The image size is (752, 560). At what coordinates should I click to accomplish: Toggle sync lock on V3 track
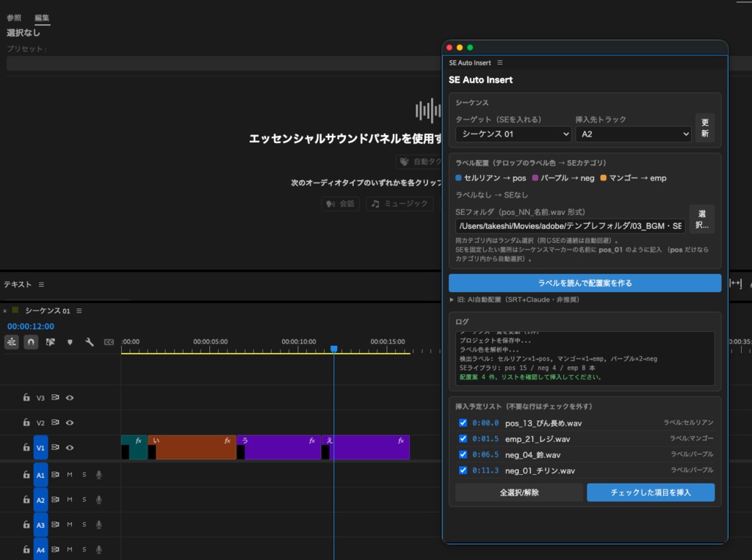55,398
